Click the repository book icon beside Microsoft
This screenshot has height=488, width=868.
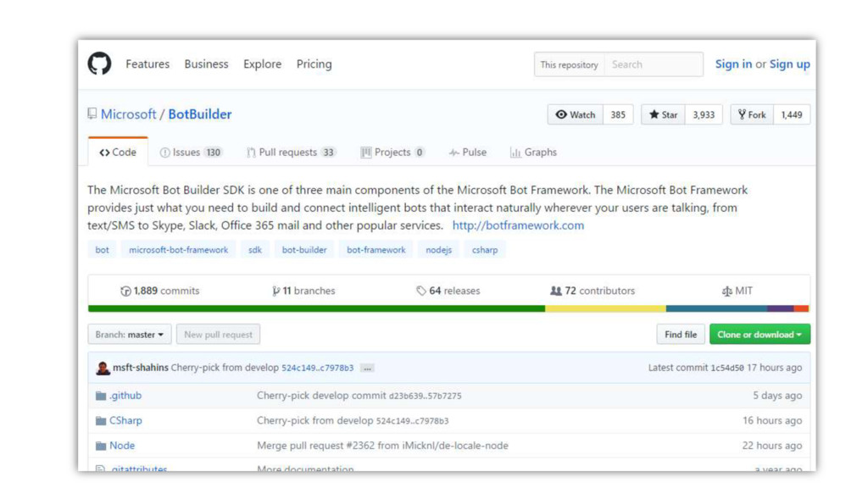coord(92,114)
